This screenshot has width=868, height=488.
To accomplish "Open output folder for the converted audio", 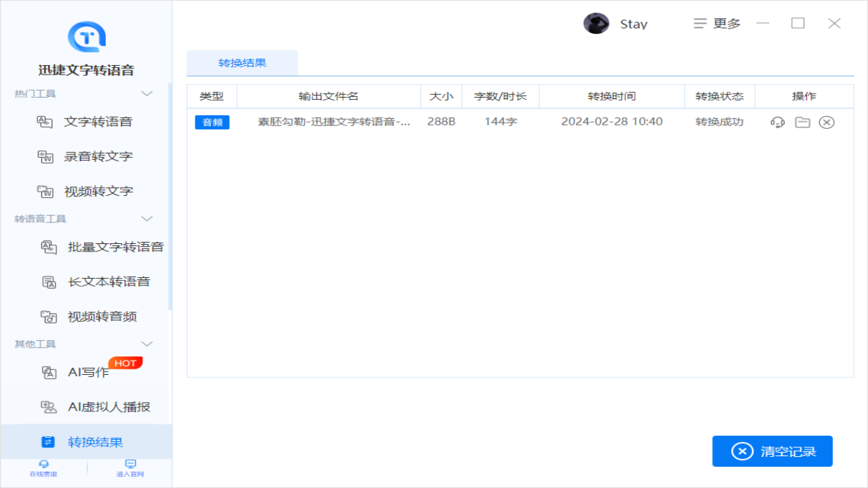I will (802, 123).
